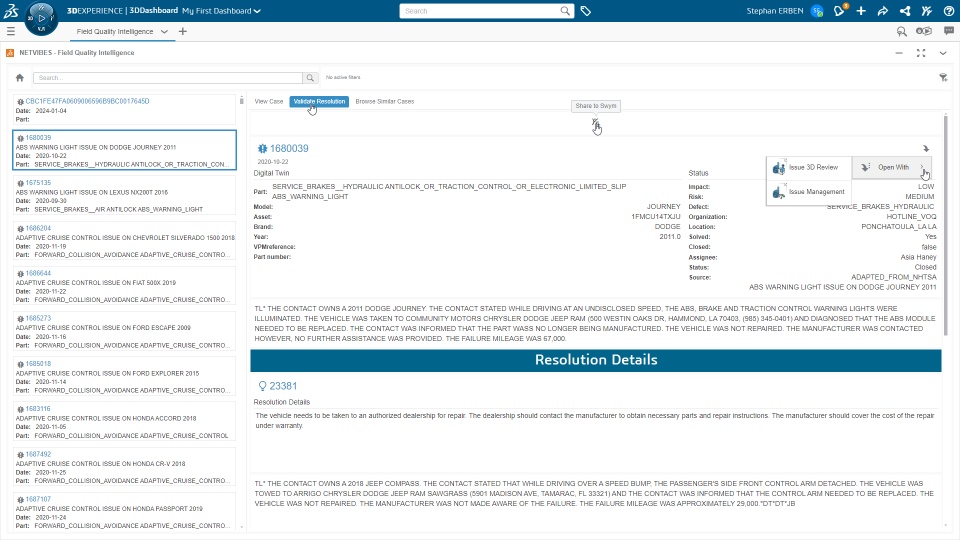Open resolution 23381 link
960x540 pixels.
pos(283,386)
